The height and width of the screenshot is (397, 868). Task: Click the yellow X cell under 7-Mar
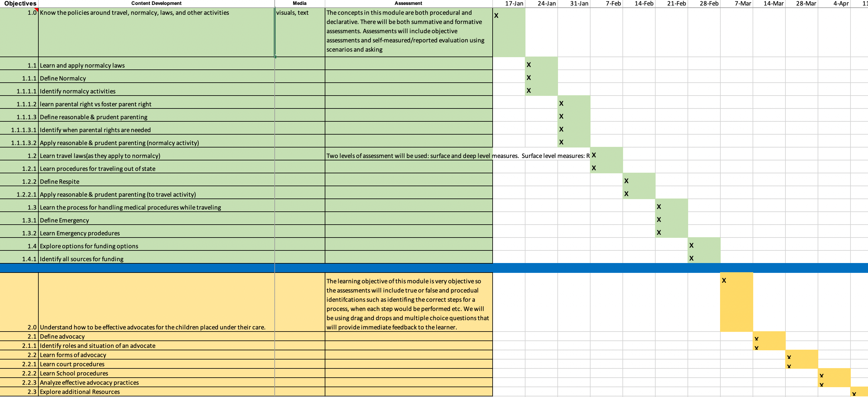pyautogui.click(x=736, y=302)
